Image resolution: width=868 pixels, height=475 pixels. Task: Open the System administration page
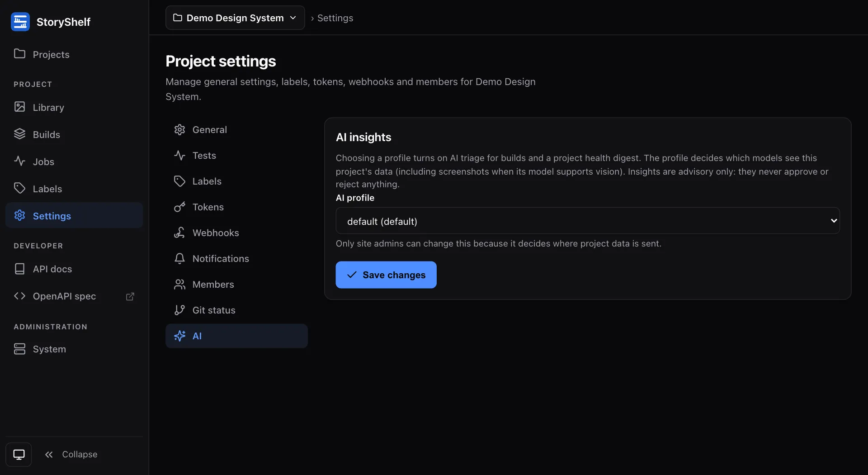click(x=74, y=349)
